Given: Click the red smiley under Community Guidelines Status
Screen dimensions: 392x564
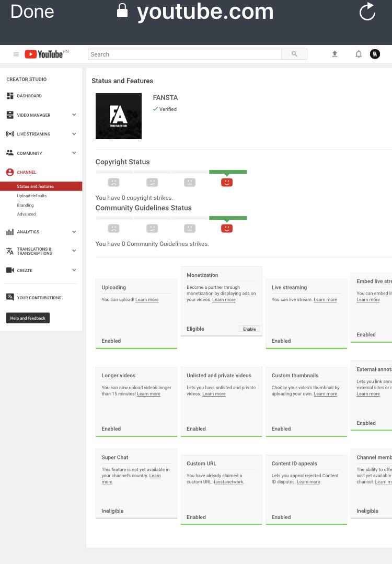Looking at the screenshot, I should [x=227, y=229].
